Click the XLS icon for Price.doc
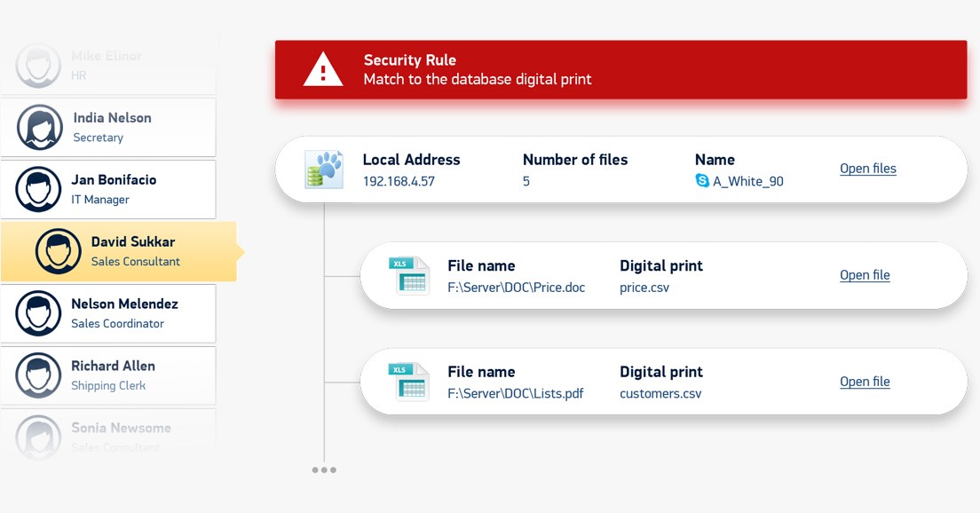Viewport: 980px width, 513px height. (408, 275)
